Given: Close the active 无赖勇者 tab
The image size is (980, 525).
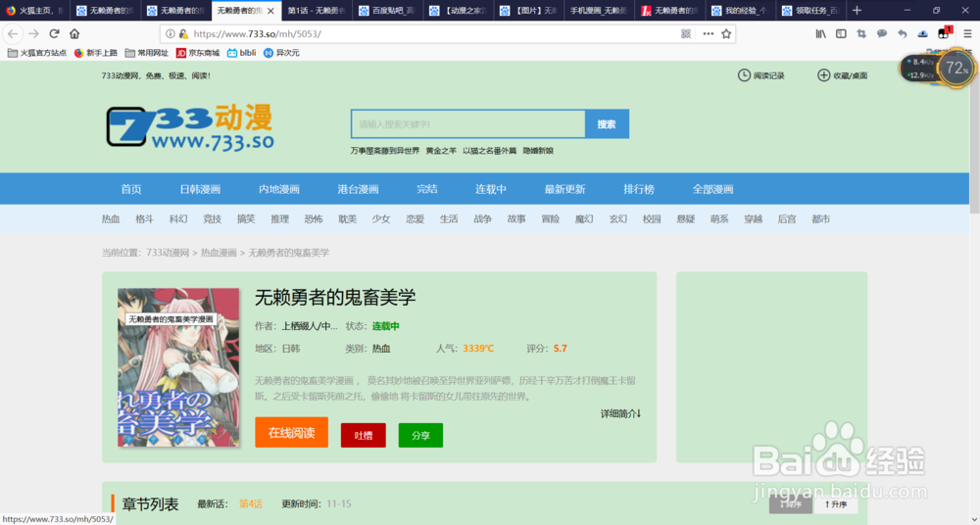Looking at the screenshot, I should (270, 11).
